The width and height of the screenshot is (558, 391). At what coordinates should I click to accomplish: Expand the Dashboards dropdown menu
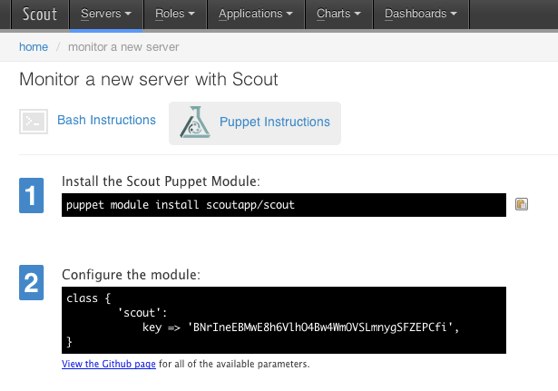click(x=421, y=14)
